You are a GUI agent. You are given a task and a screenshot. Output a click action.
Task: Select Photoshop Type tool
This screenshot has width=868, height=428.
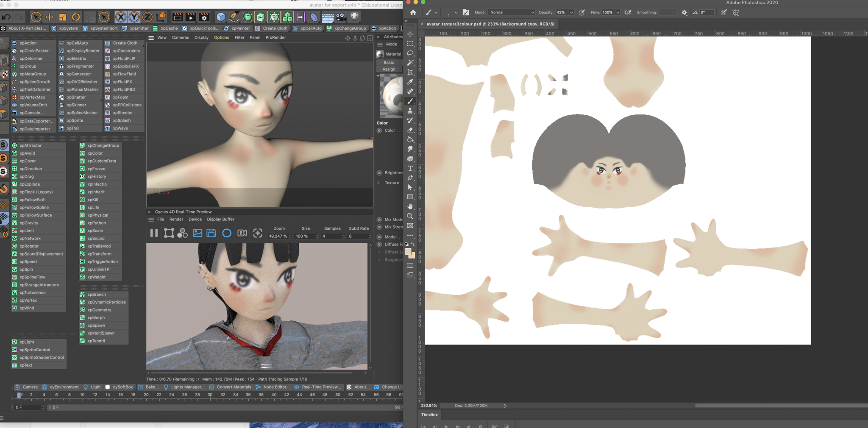[x=410, y=168]
